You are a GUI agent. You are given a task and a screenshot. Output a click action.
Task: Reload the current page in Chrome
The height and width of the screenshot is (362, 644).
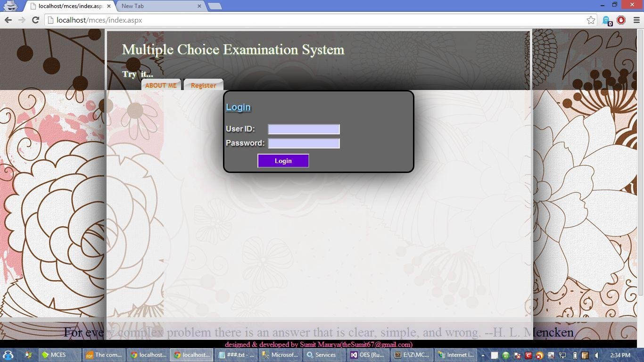pyautogui.click(x=35, y=20)
